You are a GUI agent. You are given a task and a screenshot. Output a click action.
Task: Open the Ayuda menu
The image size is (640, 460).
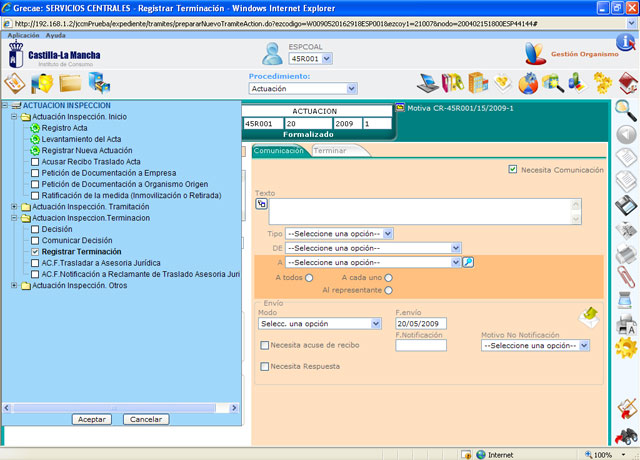click(x=56, y=36)
